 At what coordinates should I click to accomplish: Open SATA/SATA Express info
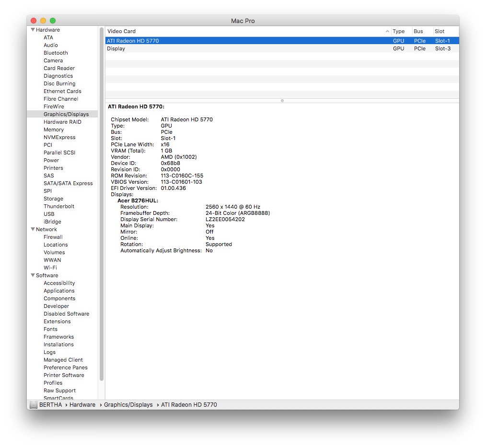click(x=68, y=183)
